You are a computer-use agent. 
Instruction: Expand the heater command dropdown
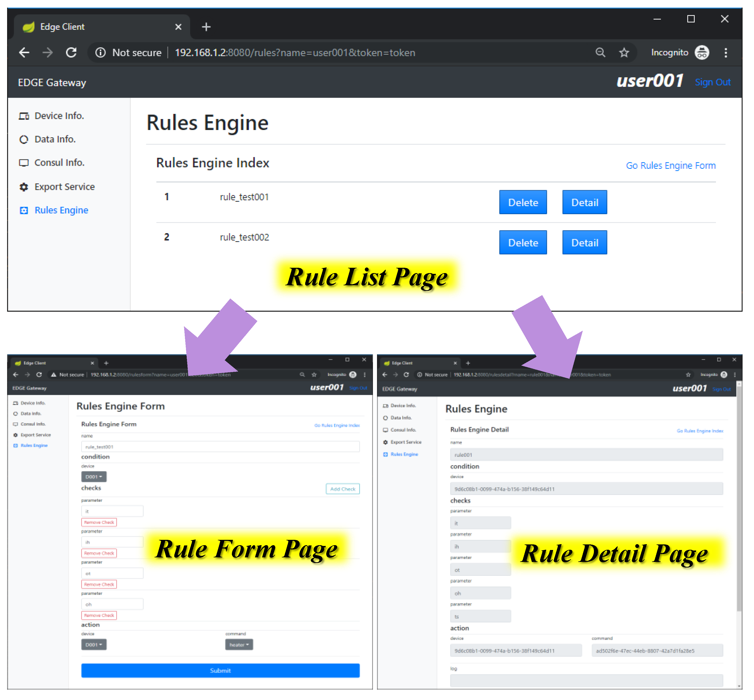239,644
